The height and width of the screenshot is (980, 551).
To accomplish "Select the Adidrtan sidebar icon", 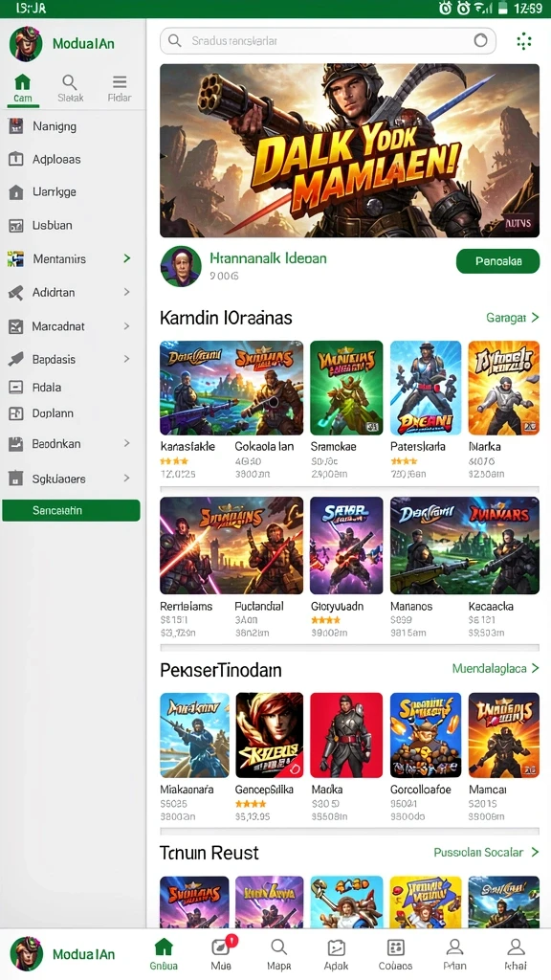I will point(15,293).
